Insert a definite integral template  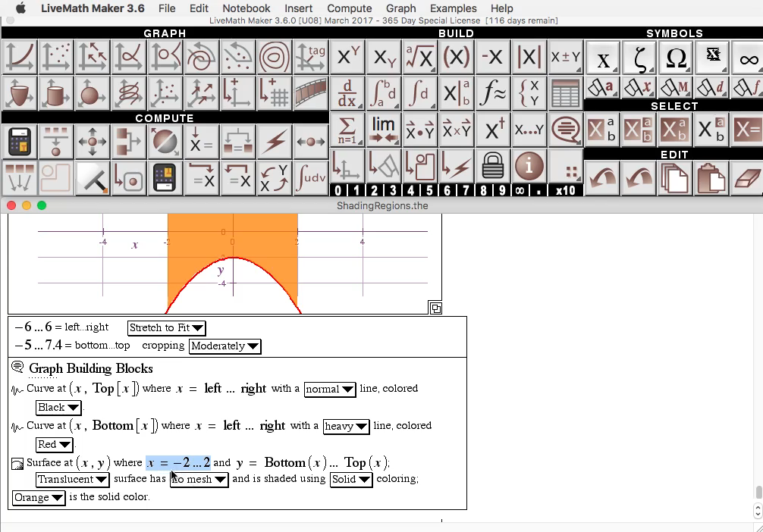[383, 93]
